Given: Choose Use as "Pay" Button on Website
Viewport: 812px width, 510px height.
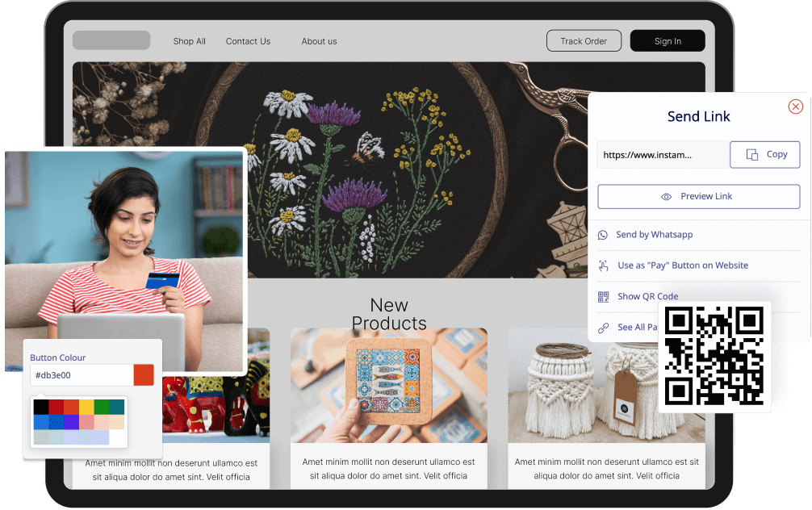Looking at the screenshot, I should (x=682, y=265).
